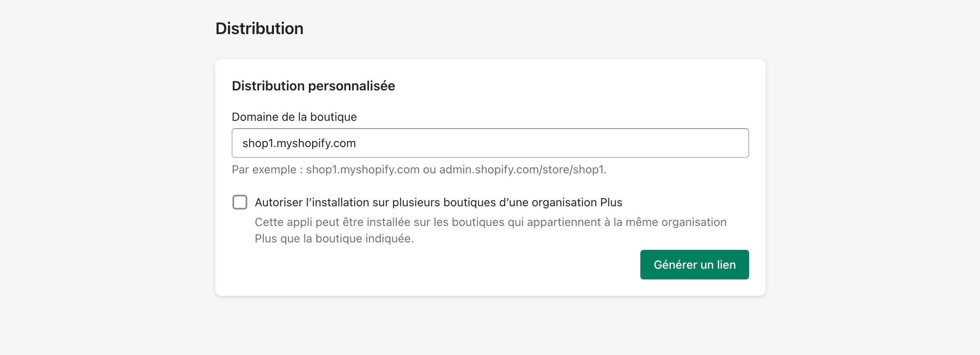Click "shop1.myshopify.com" in the grey helper text
980x355 pixels.
[x=362, y=170]
